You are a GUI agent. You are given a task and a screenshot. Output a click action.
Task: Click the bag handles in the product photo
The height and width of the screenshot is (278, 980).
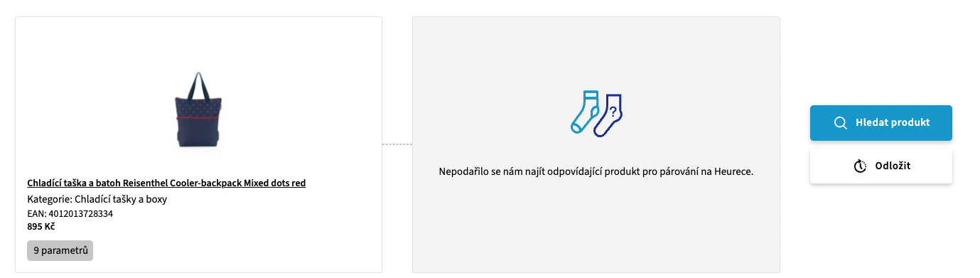(x=198, y=84)
